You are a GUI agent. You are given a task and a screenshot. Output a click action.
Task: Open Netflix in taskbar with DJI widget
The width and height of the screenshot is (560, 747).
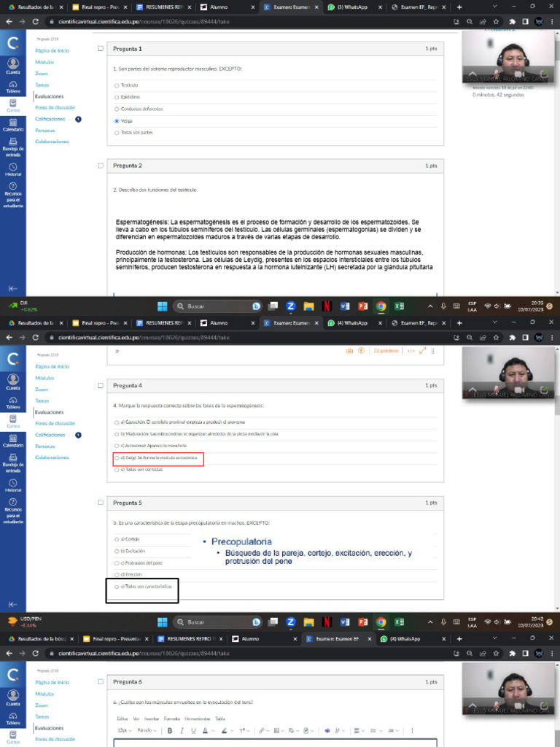coord(327,306)
